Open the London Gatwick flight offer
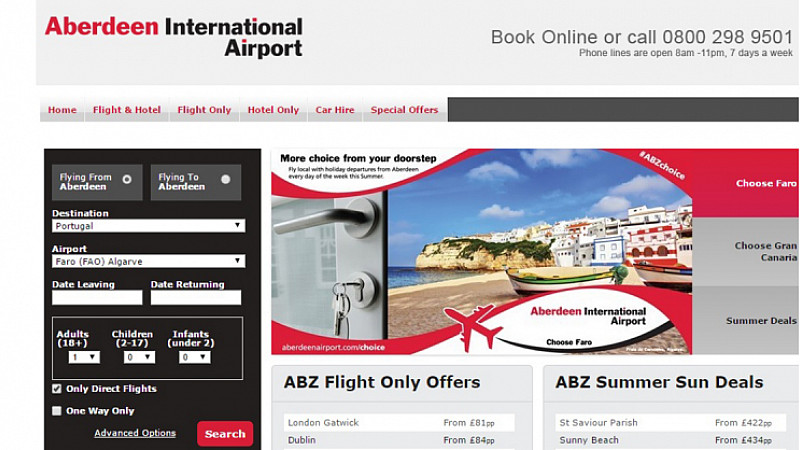The image size is (800, 450). tap(399, 422)
